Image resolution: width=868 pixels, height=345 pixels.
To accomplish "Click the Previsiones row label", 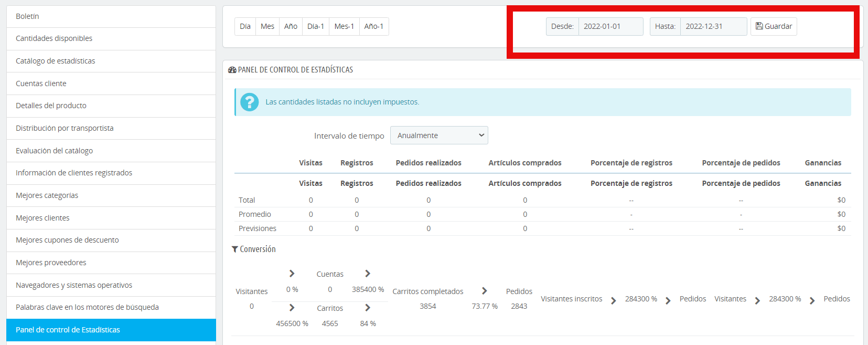I will (x=258, y=228).
